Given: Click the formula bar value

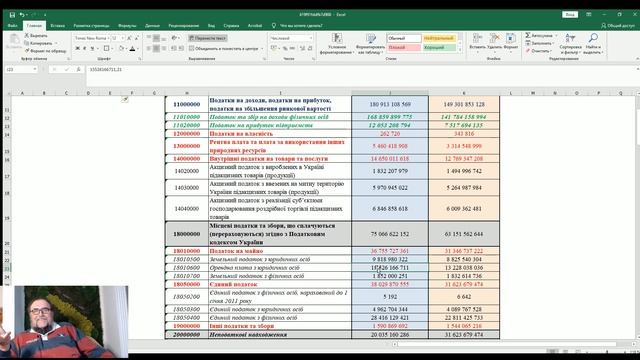Looking at the screenshot, I should click(x=106, y=69).
